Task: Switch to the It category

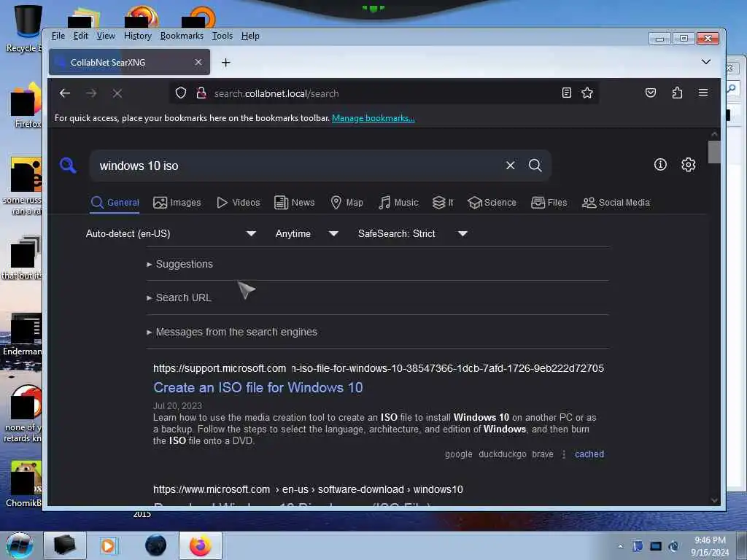Action: pyautogui.click(x=443, y=203)
